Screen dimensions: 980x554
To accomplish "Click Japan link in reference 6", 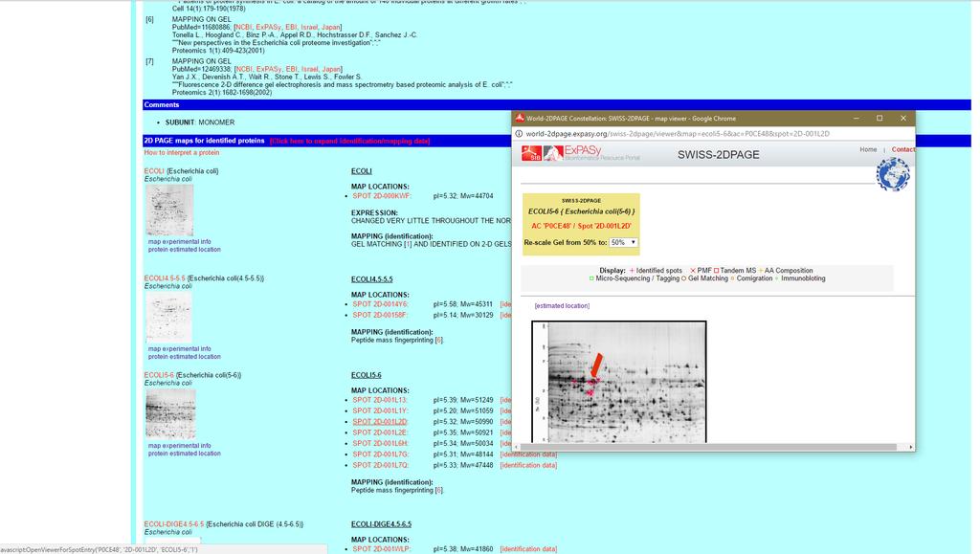I will coord(330,28).
